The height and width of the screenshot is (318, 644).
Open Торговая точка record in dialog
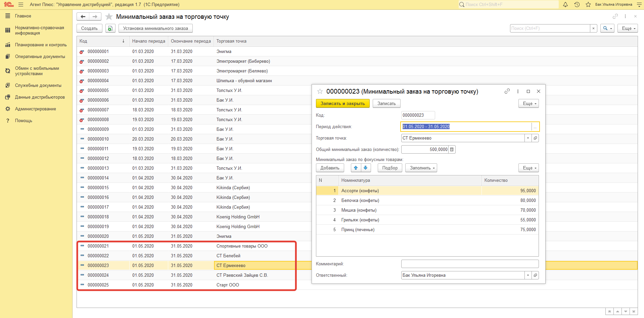(x=535, y=138)
